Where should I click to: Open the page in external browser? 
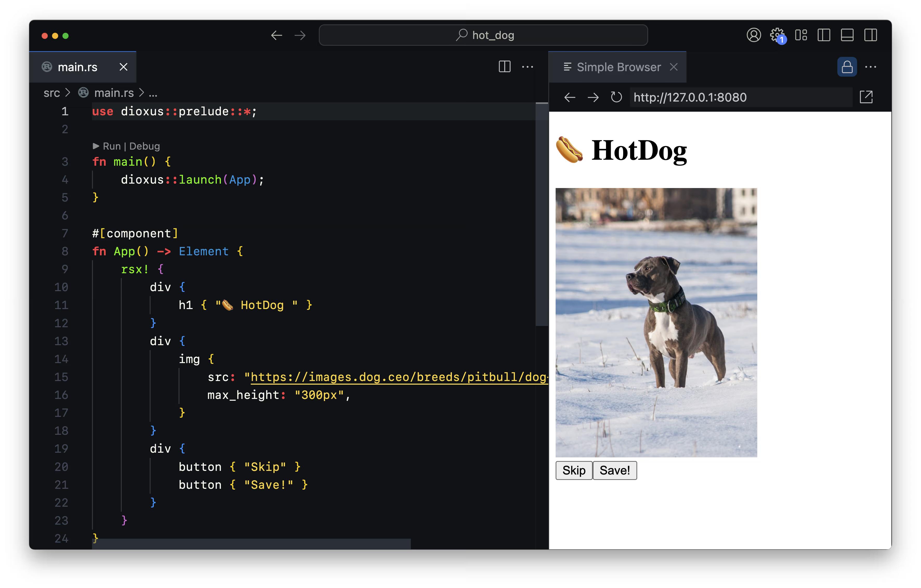click(866, 97)
